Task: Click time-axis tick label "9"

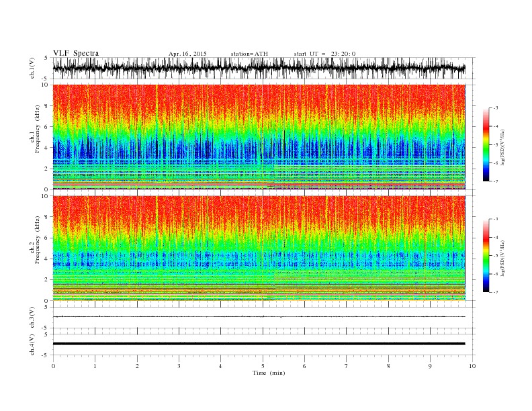Action: pos(430,366)
